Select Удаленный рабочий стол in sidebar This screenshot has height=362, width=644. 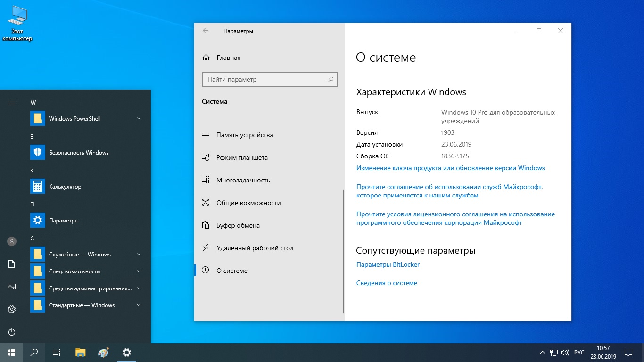[269, 248]
